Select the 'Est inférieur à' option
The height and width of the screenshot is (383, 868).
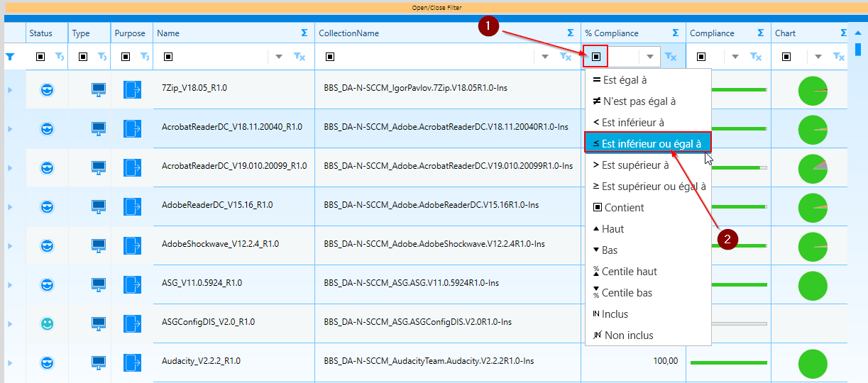coord(648,123)
